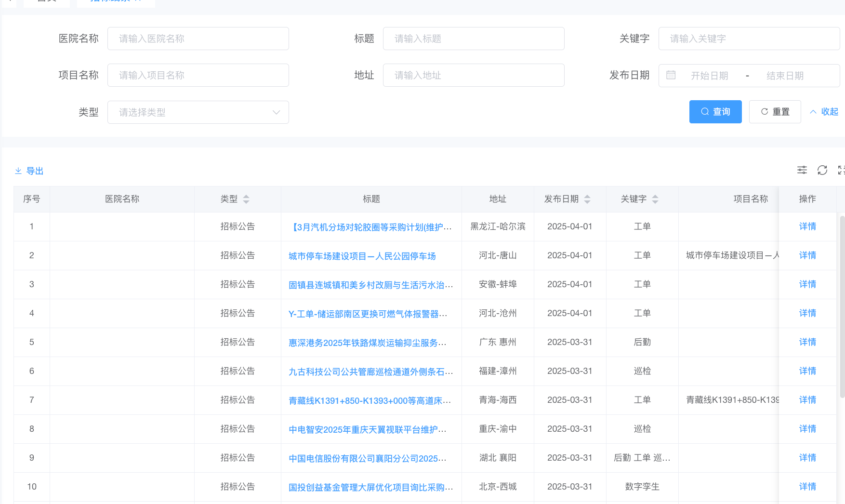The width and height of the screenshot is (845, 504).
Task: Open 城市停车场建设项目 title link
Action: [362, 256]
